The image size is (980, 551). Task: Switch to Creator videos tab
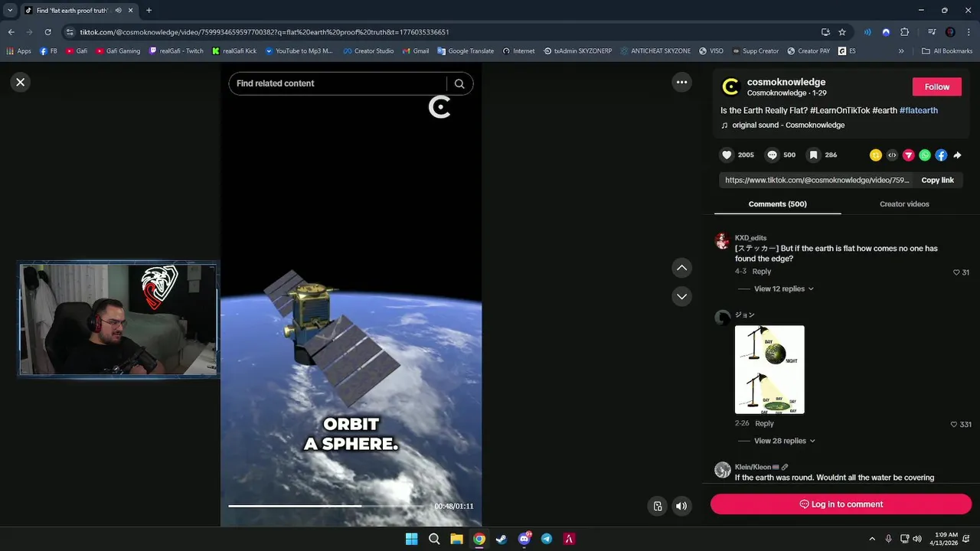(x=904, y=204)
